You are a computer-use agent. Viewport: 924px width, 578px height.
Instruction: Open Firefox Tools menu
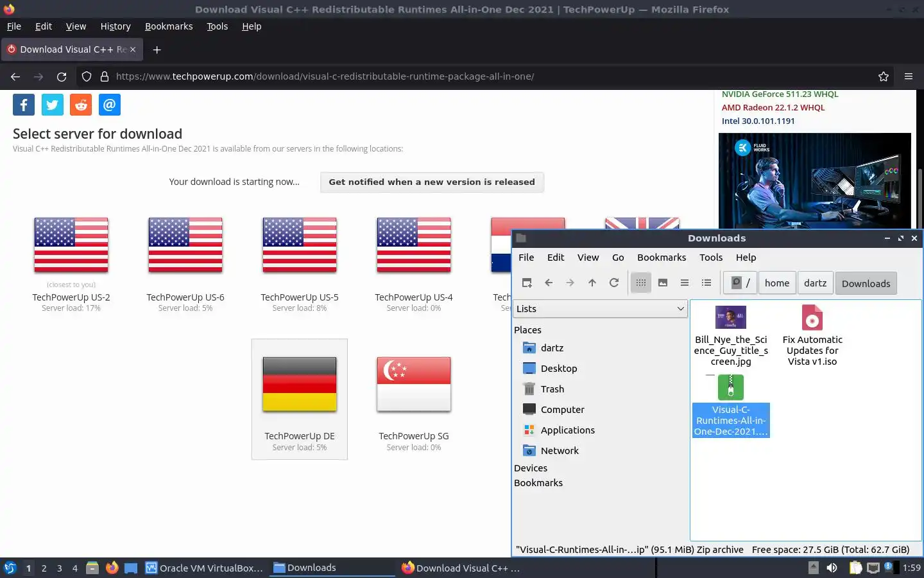tap(218, 26)
